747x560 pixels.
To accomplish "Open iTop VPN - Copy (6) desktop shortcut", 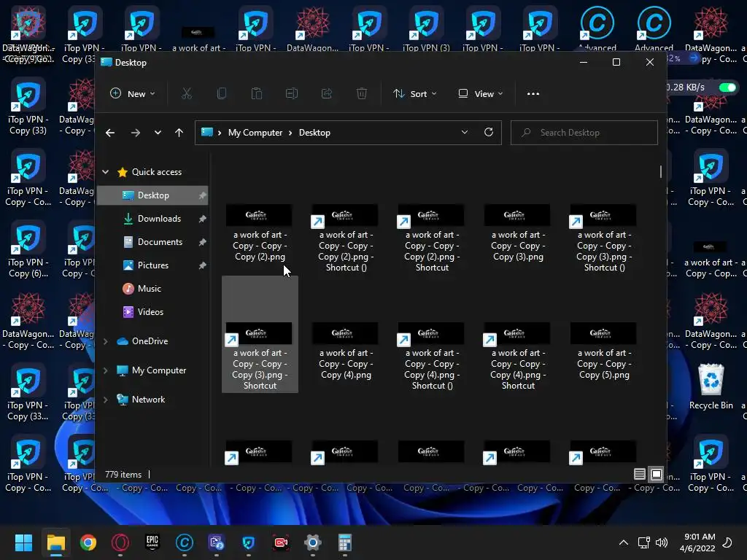I will pyautogui.click(x=28, y=249).
